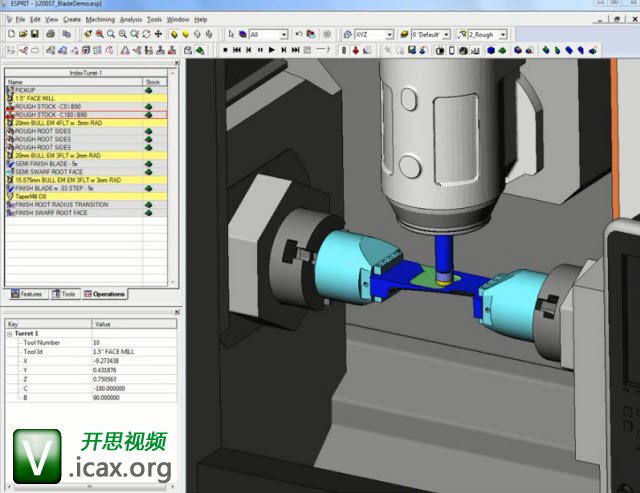The height and width of the screenshot is (493, 640).
Task: Click the pan cross arrows icon
Action: [x=158, y=34]
